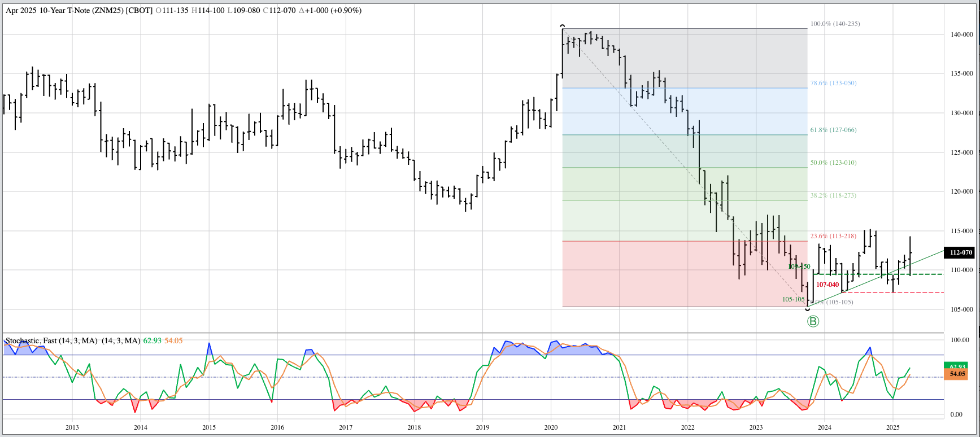Click the red 107-040 support label
Screen dimensions: 980x437
pos(827,285)
